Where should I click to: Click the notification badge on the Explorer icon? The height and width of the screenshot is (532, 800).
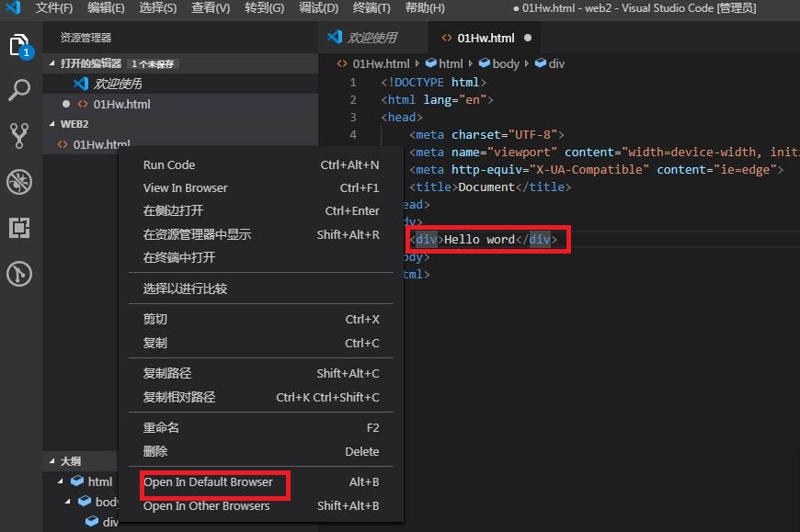click(x=28, y=52)
